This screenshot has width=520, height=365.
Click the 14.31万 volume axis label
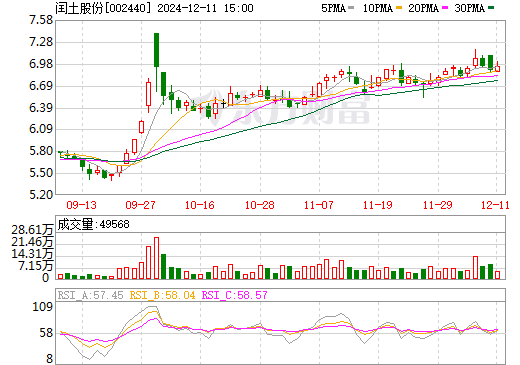click(32, 254)
